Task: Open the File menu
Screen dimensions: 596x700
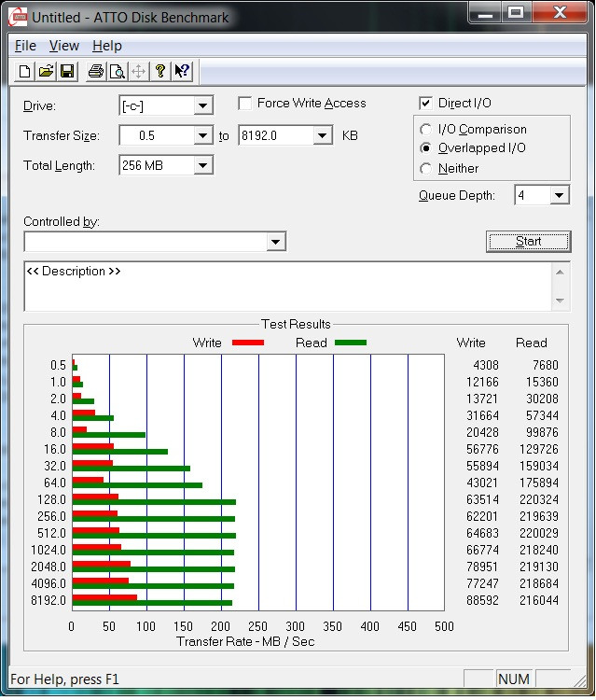Action: click(x=25, y=46)
